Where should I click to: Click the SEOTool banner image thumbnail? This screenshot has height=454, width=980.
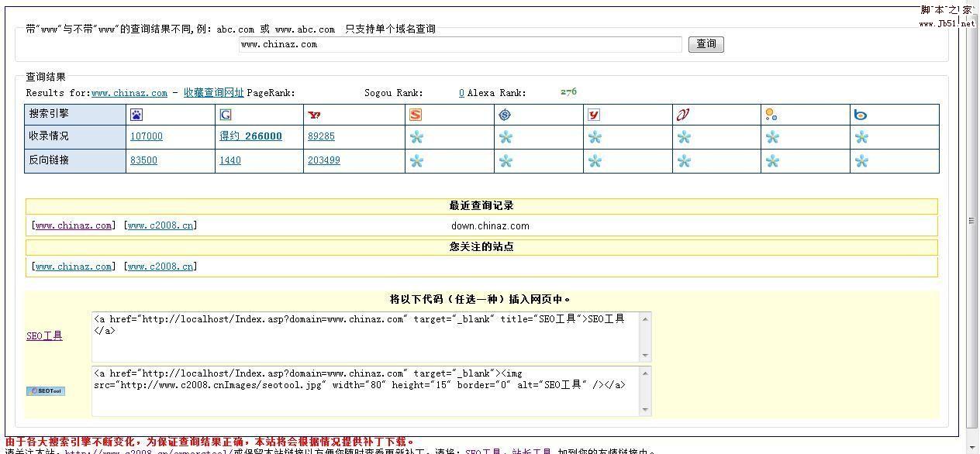46,391
